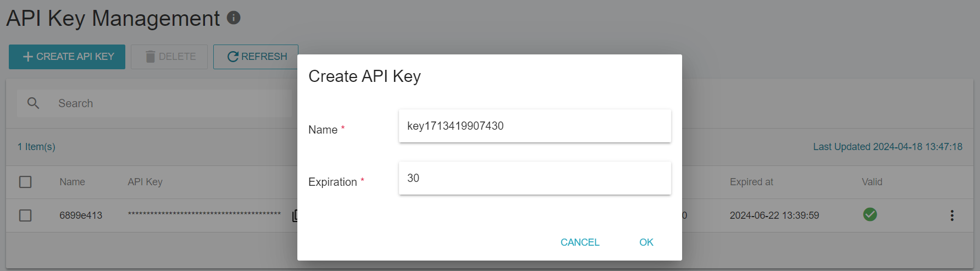
Task: Click the info icon beside API Key Management
Action: [x=234, y=18]
